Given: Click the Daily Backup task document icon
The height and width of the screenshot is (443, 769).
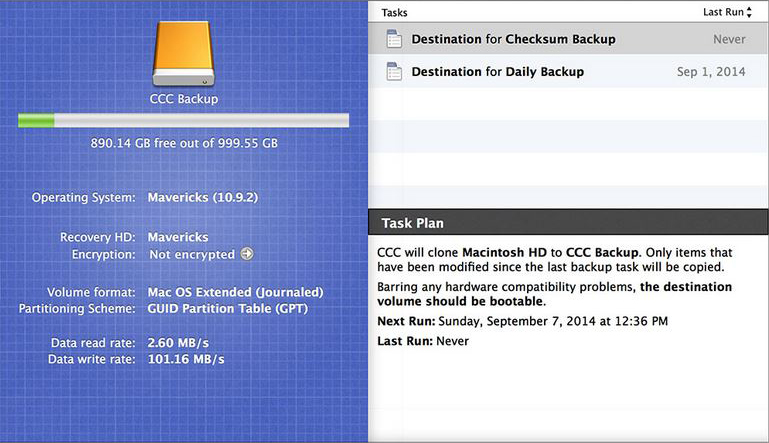Looking at the screenshot, I should point(394,72).
